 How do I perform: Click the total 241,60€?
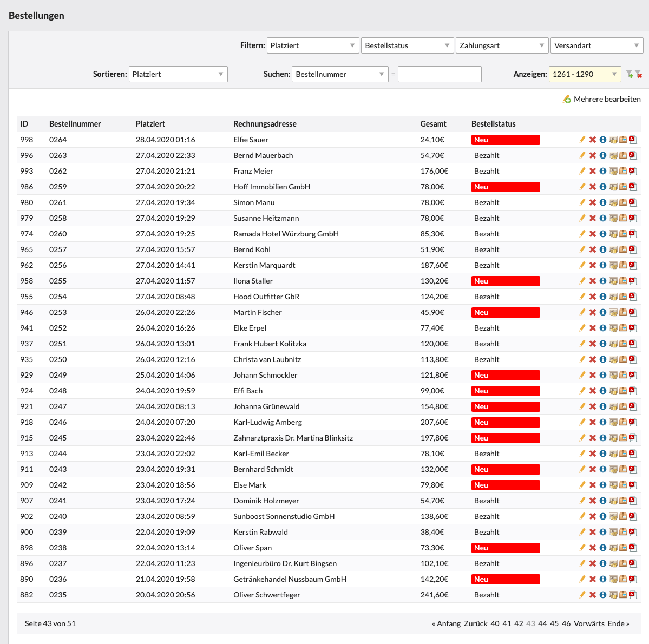434,595
